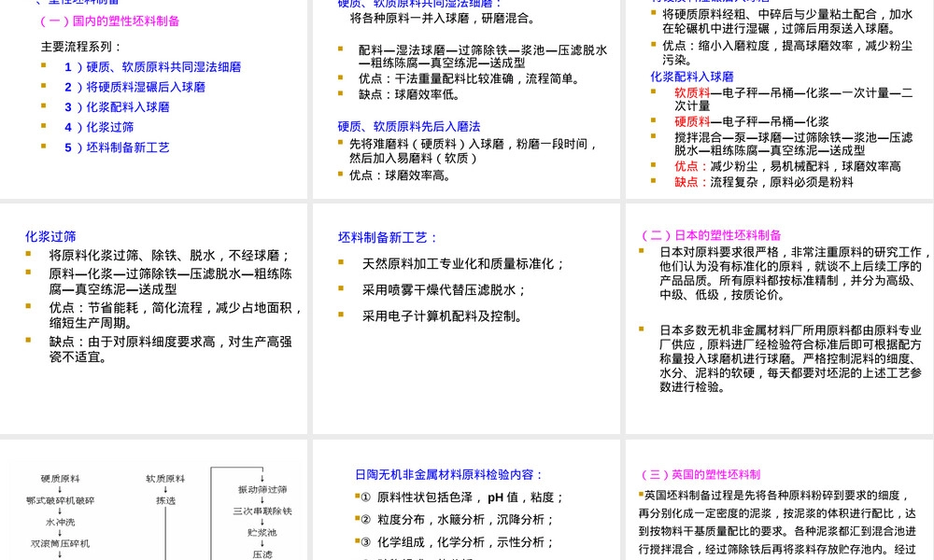Viewport: 934px width, 560px height.
Task: Click the bullet 优点：减少粉尘，易机械配料，球磨效率高
Action: click(x=787, y=167)
